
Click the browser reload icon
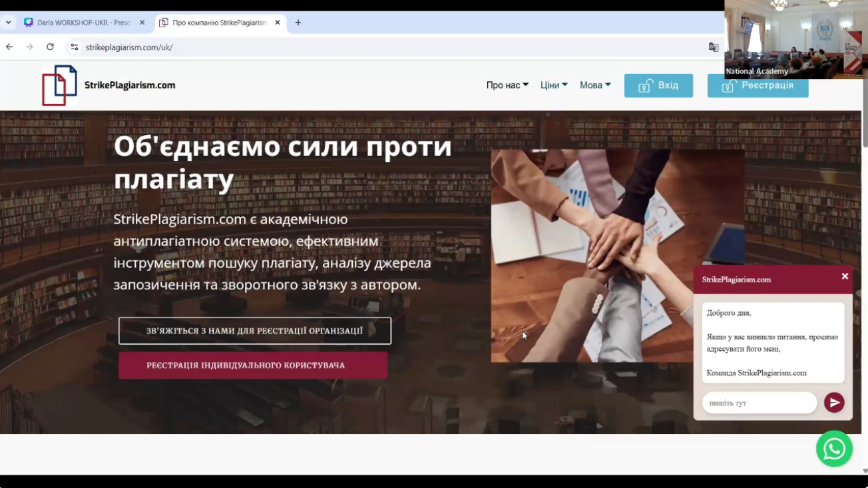(50, 47)
